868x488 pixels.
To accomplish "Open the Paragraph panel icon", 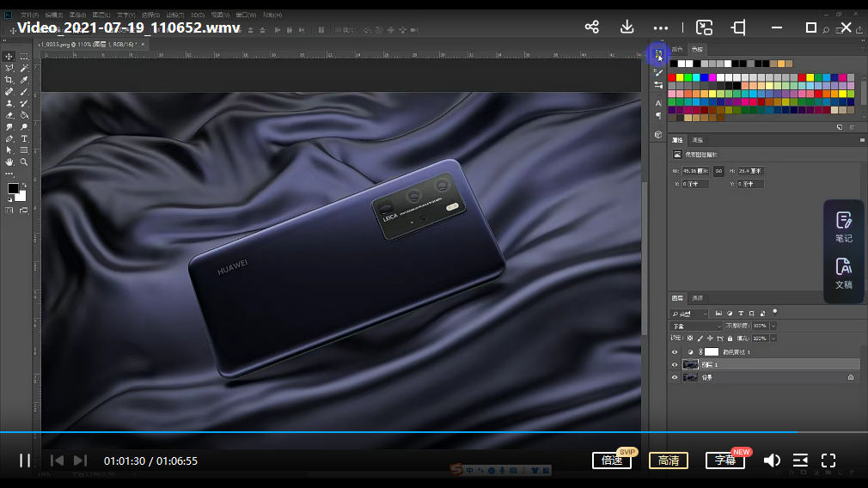I will [658, 116].
